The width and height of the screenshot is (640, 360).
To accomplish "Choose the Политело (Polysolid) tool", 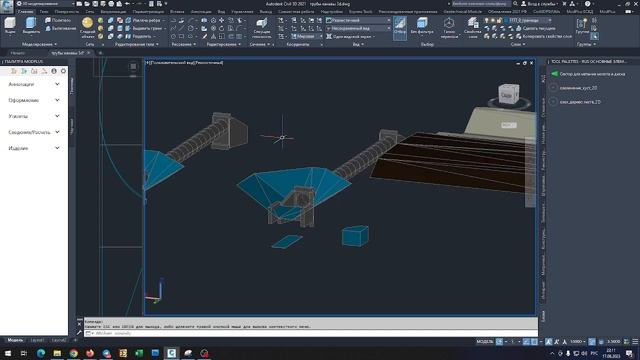I will coord(58,20).
